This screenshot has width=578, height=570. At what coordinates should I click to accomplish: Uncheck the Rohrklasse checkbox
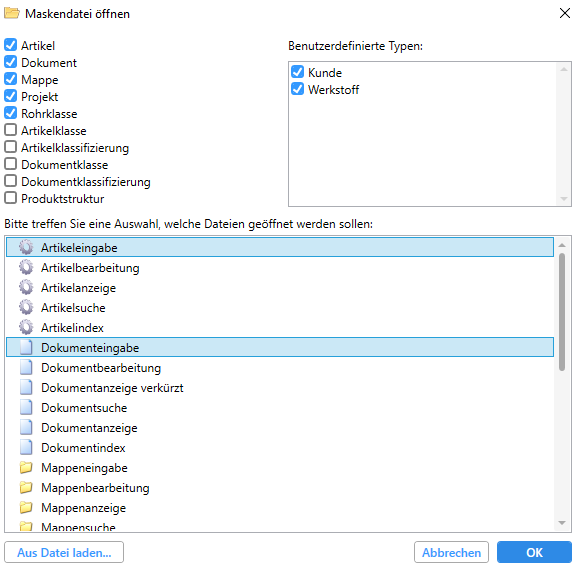(11, 113)
